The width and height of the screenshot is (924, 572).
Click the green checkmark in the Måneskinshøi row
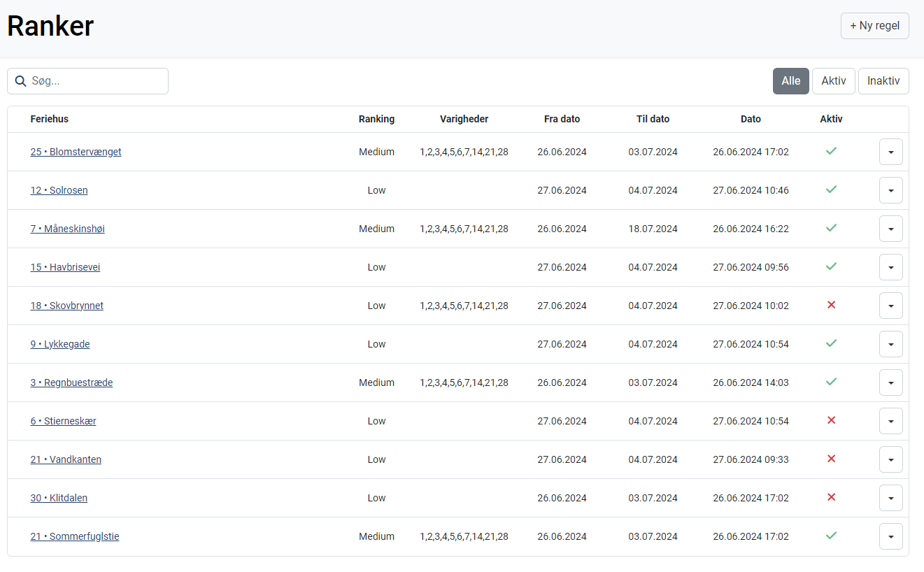(x=831, y=228)
